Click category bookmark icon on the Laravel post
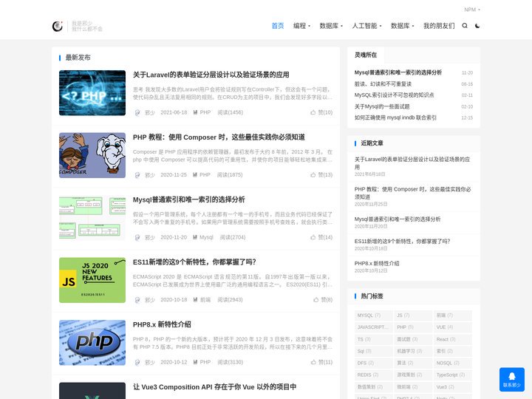 [195, 112]
